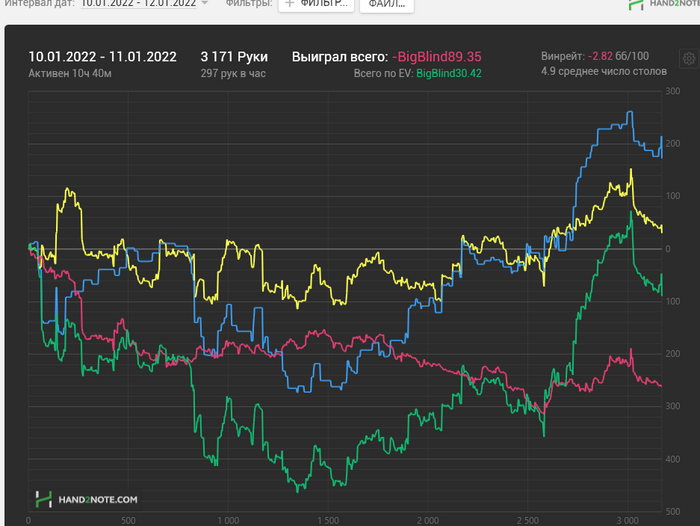Open the Hand2Note logo at top right

[x=664, y=4]
